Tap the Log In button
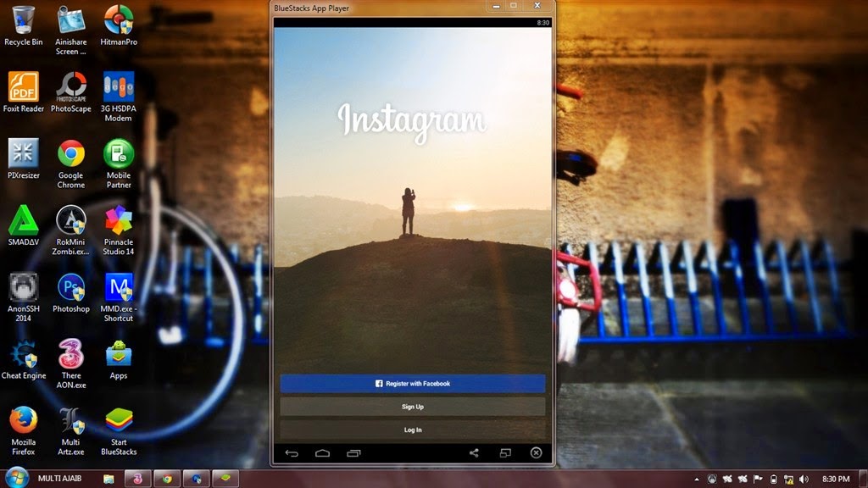The image size is (868, 488). 413,430
